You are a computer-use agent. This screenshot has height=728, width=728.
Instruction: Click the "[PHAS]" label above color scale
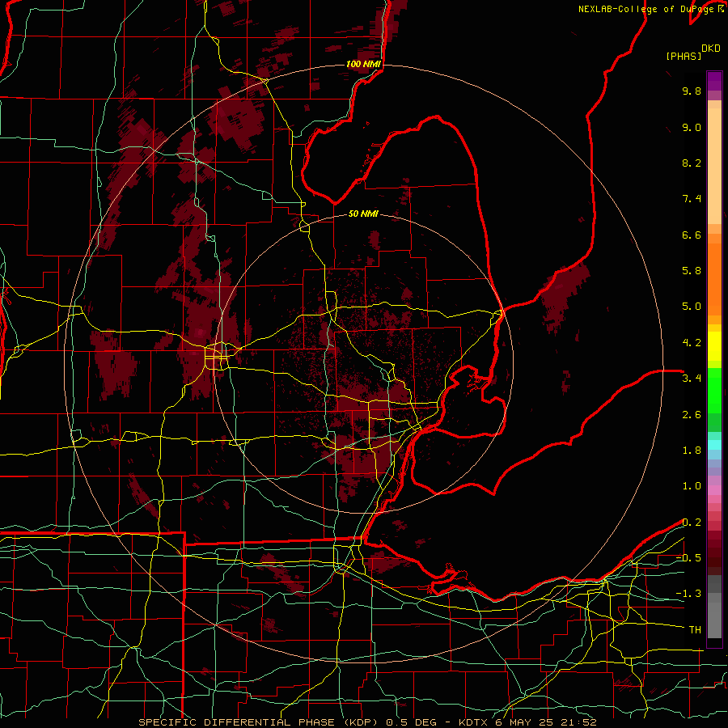tap(684, 56)
